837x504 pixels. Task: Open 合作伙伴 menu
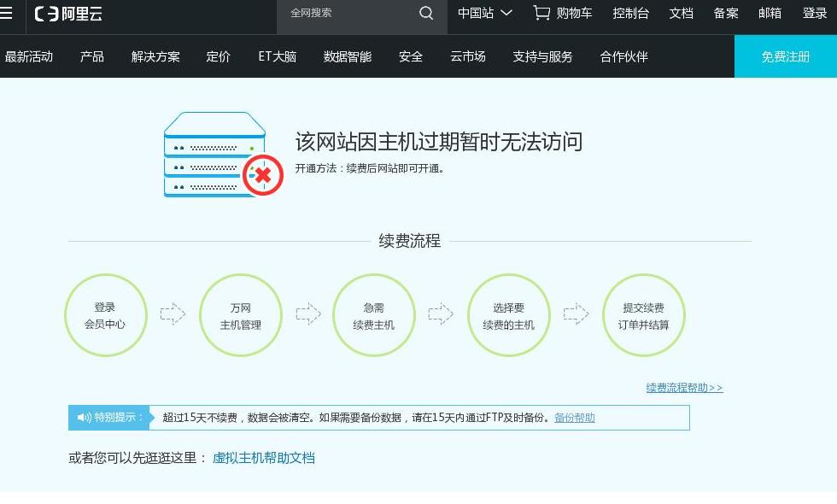tap(623, 56)
